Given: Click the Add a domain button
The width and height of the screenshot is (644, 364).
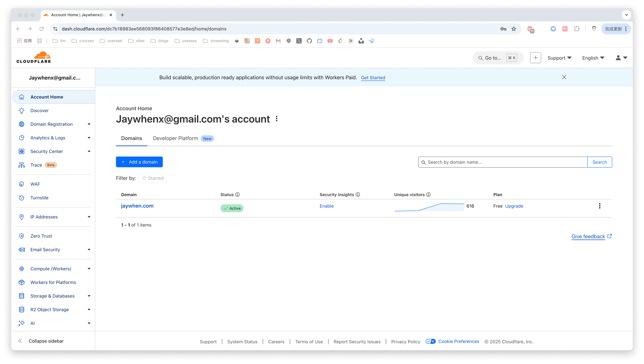Looking at the screenshot, I should pyautogui.click(x=139, y=162).
